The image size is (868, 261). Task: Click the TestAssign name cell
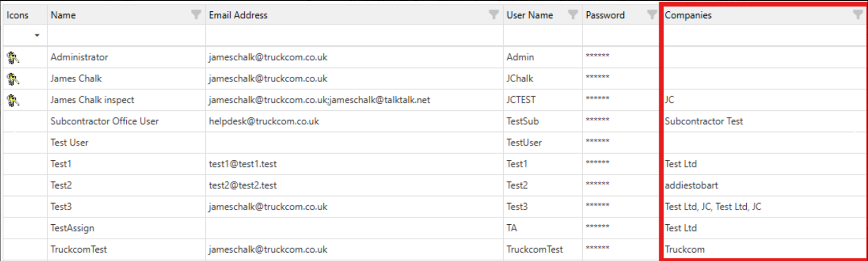(72, 228)
